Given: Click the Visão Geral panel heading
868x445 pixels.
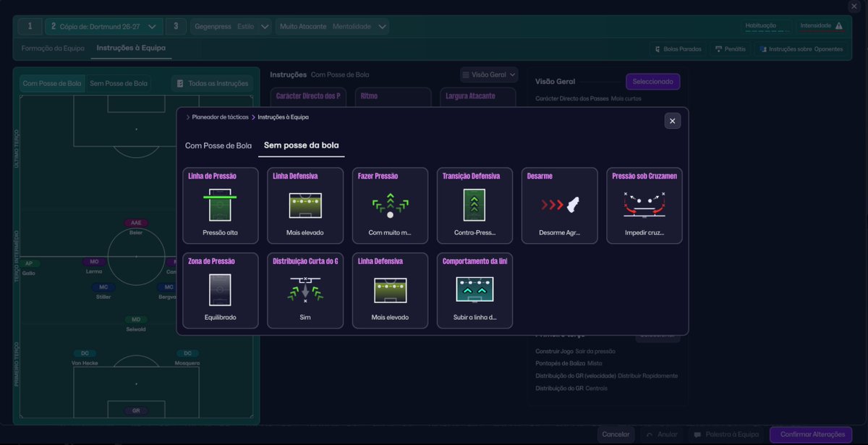Looking at the screenshot, I should (555, 82).
